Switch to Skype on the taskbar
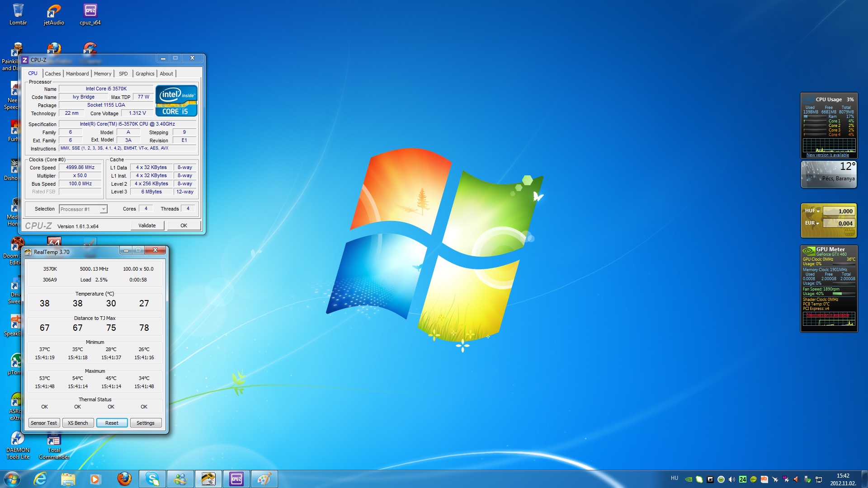Image resolution: width=868 pixels, height=488 pixels. [x=152, y=479]
